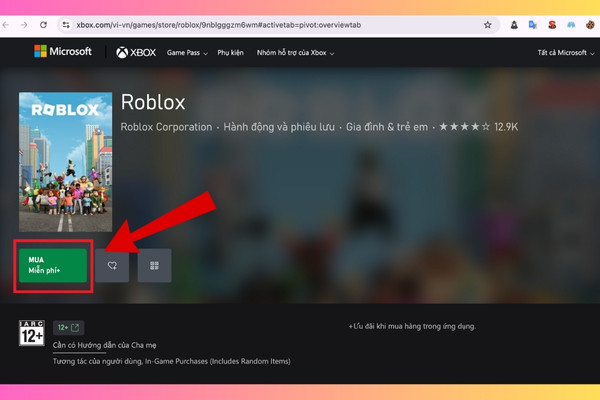Expand Nhóm hỗ trợ của Xbox menu
This screenshot has height=400, width=600.
(295, 53)
